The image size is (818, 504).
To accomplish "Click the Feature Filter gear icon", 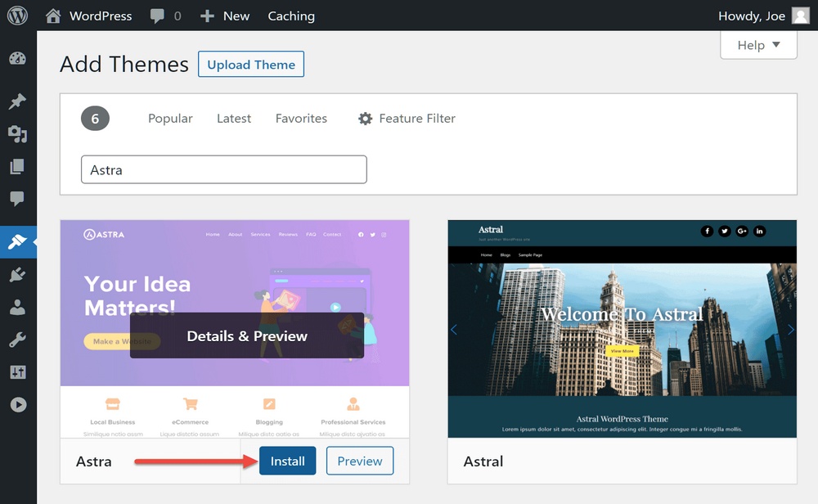I will click(365, 119).
